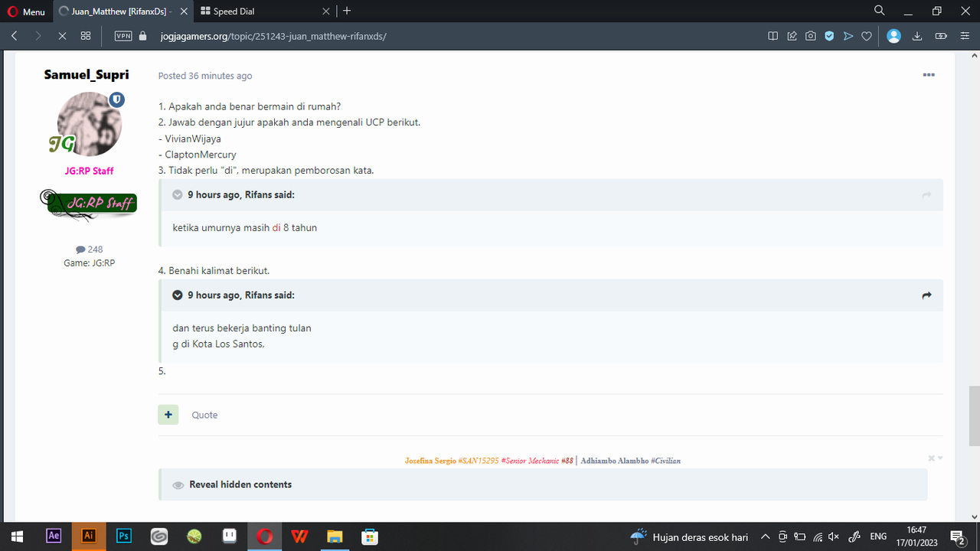Viewport: 980px width, 551px height.
Task: Launch Adobe After Effects from taskbar
Action: coord(54,536)
